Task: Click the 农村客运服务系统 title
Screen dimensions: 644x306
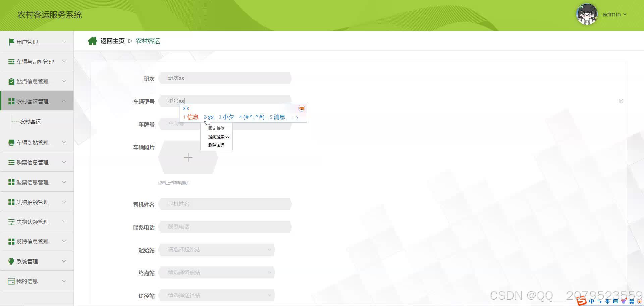Action: (50, 15)
